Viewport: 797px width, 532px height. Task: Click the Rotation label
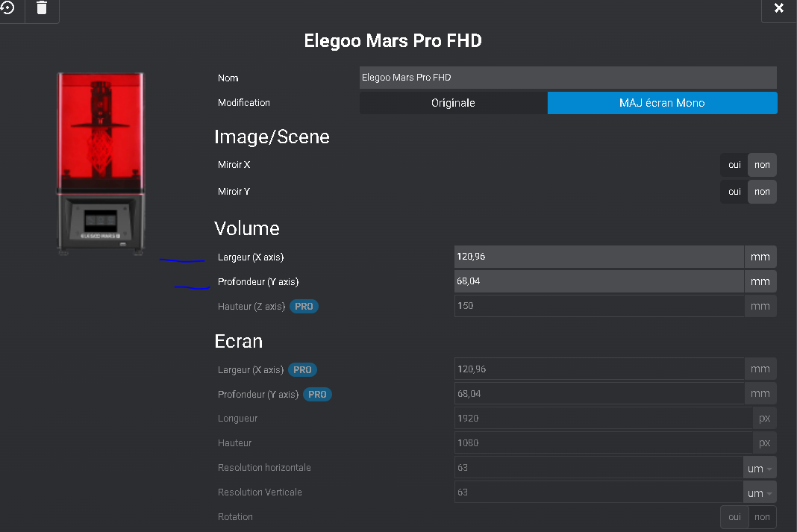pos(235,517)
